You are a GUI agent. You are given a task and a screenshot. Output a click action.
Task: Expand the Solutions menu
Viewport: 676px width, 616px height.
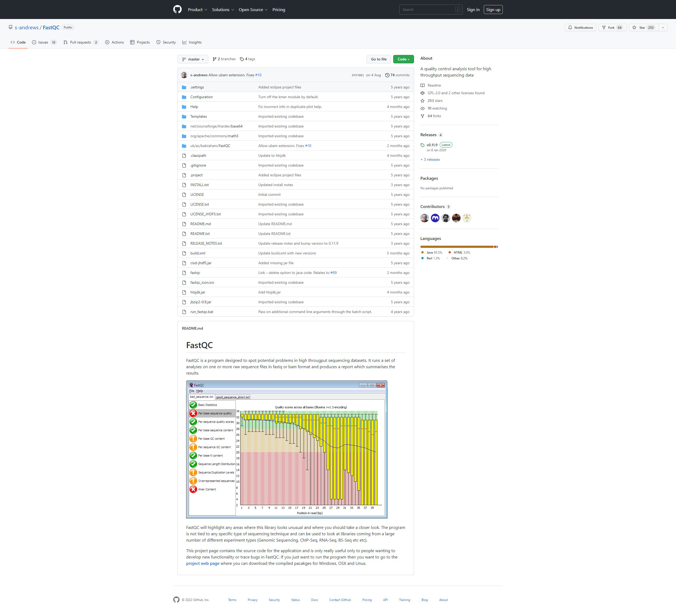pyautogui.click(x=223, y=10)
